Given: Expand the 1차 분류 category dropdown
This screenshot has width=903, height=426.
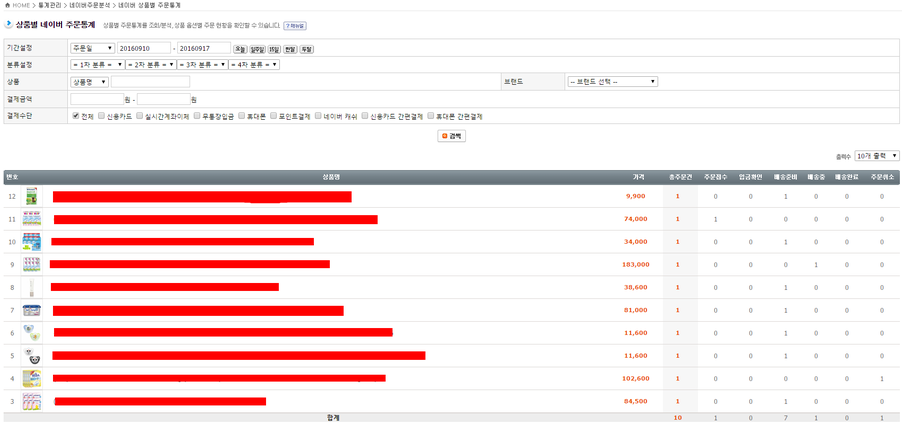Looking at the screenshot, I should [97, 64].
